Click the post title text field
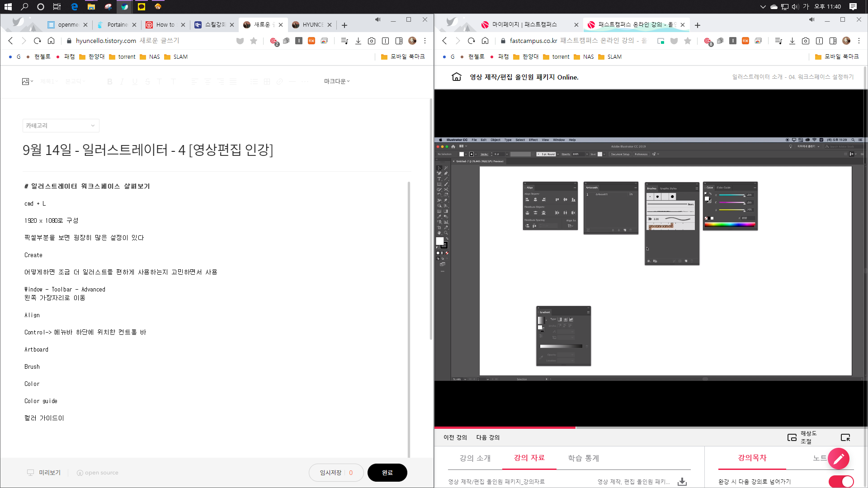The image size is (868, 488). tap(148, 150)
